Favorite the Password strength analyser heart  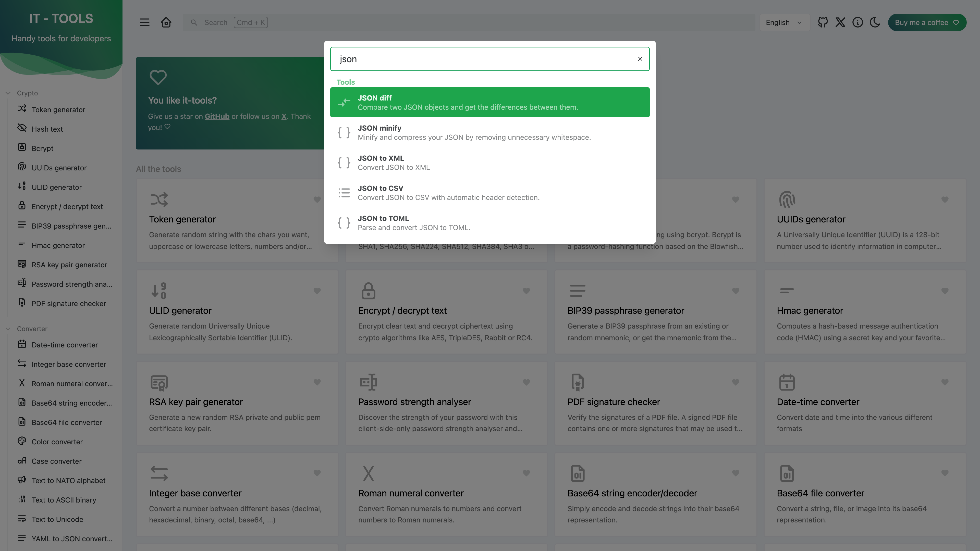coord(526,382)
